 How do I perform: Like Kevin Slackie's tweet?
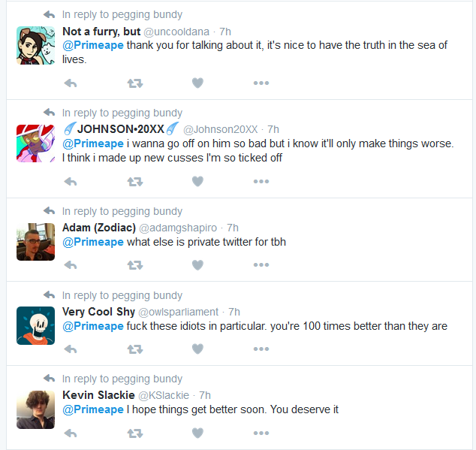tap(197, 433)
